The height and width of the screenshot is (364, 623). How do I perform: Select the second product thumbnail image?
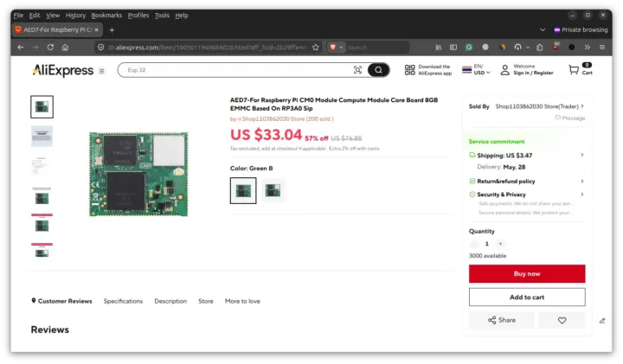click(42, 136)
